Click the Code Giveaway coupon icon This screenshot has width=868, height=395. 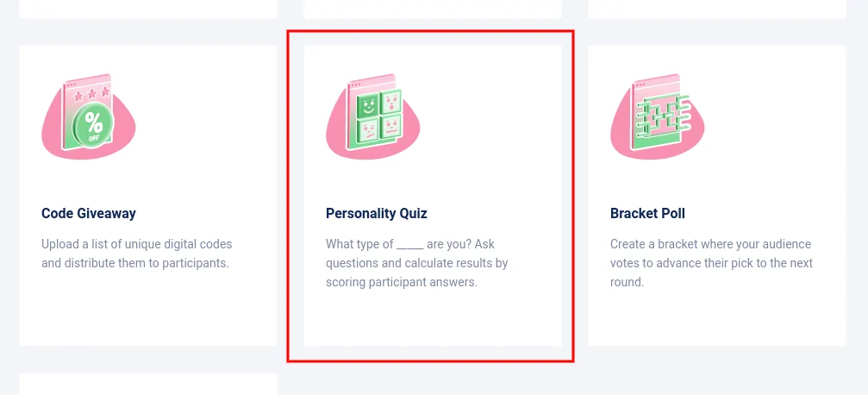coord(88,116)
